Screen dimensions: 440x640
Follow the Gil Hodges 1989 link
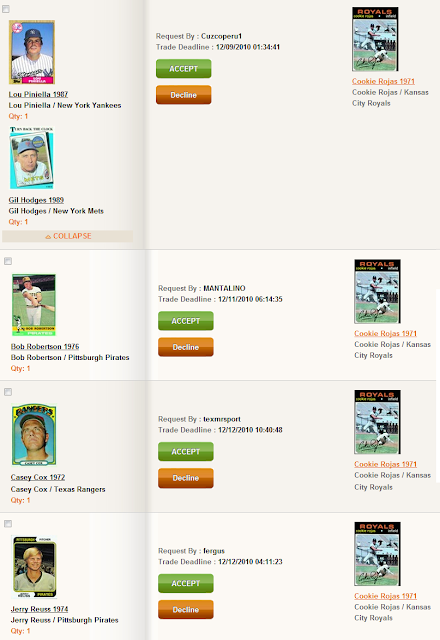(36, 200)
